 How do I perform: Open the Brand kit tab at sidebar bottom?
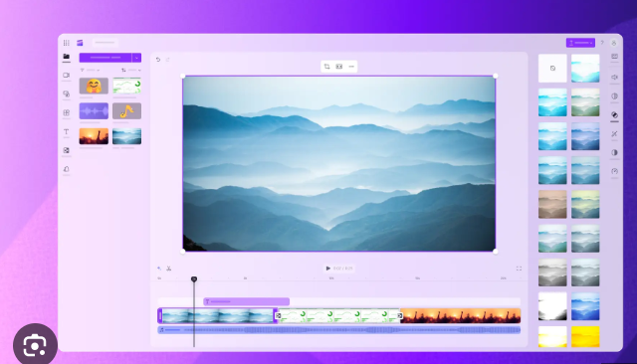67,169
